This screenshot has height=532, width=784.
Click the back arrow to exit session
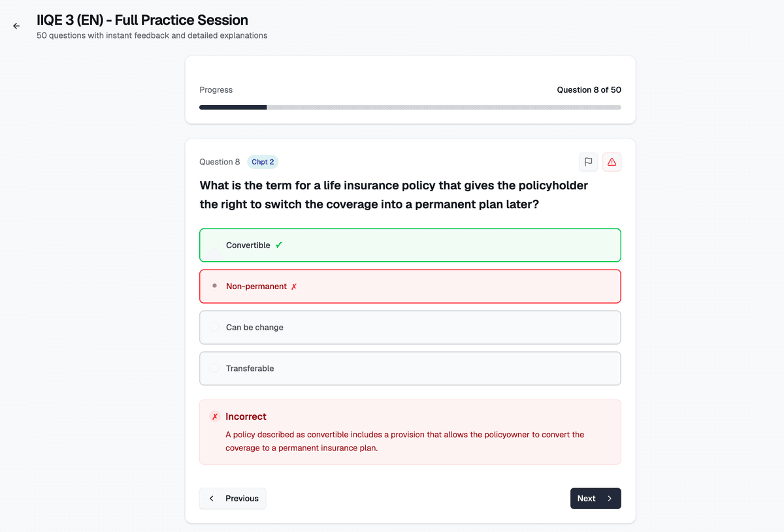click(x=16, y=25)
